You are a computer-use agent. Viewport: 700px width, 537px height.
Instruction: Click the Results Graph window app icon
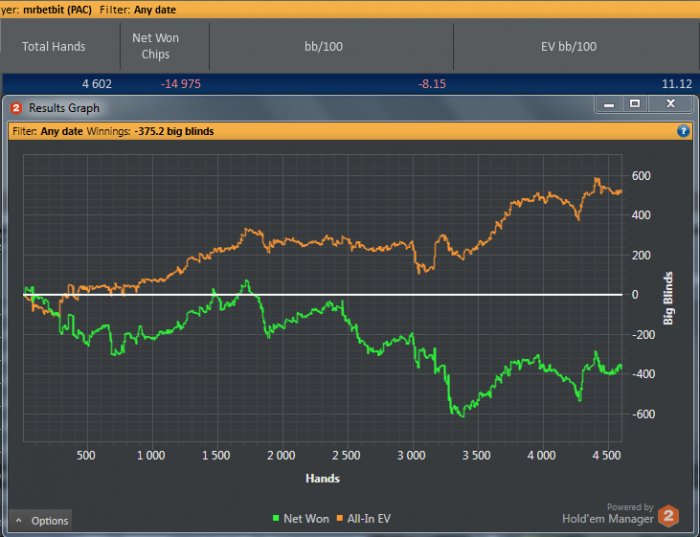point(16,107)
